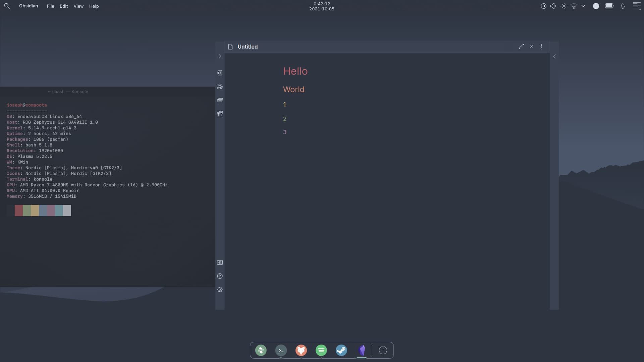Open Wi-Fi networks from the system tray
The height and width of the screenshot is (362, 644).
574,6
